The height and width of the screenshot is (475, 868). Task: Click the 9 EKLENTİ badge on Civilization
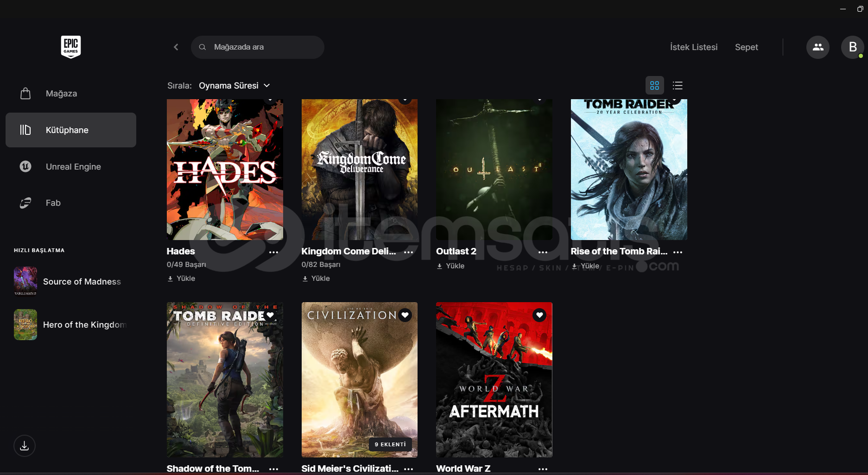[390, 444]
